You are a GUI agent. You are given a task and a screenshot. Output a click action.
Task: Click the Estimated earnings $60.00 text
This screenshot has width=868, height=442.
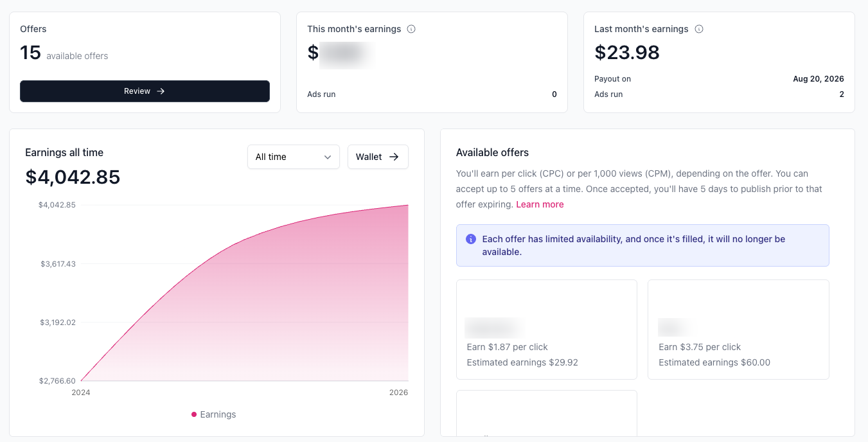(714, 362)
